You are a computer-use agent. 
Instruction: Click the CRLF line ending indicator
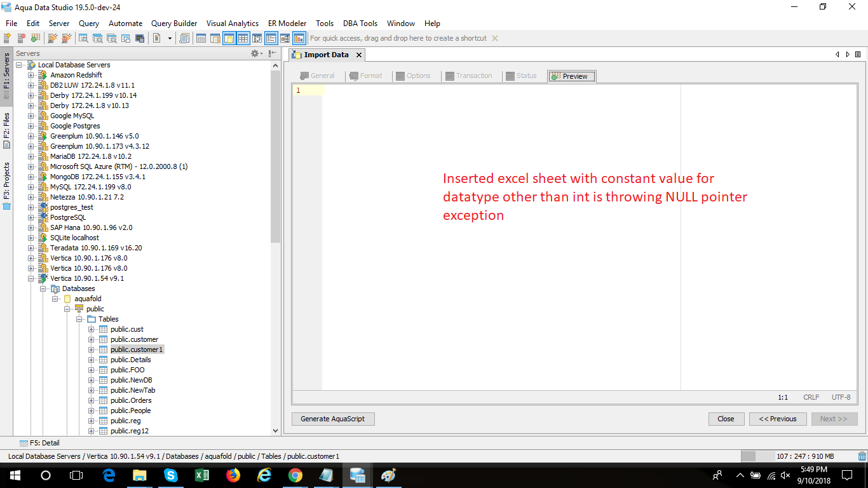811,397
